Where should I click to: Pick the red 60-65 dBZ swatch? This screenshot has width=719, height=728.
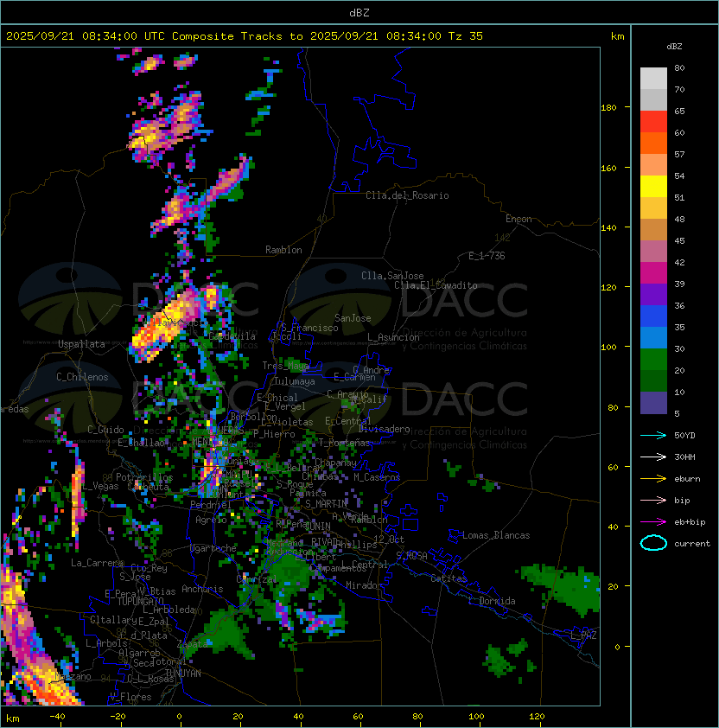pos(653,122)
